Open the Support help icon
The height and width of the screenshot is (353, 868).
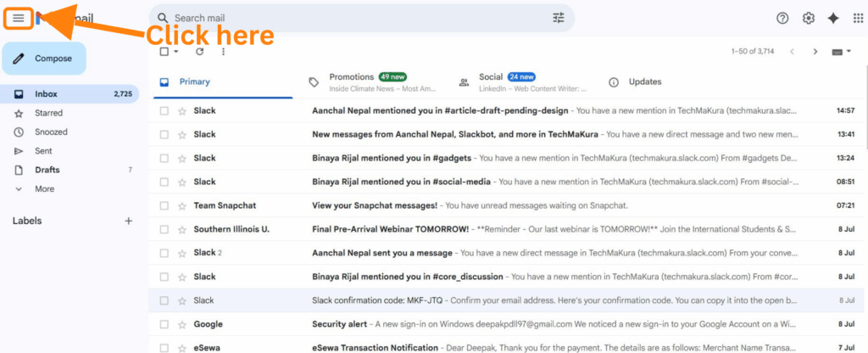782,19
